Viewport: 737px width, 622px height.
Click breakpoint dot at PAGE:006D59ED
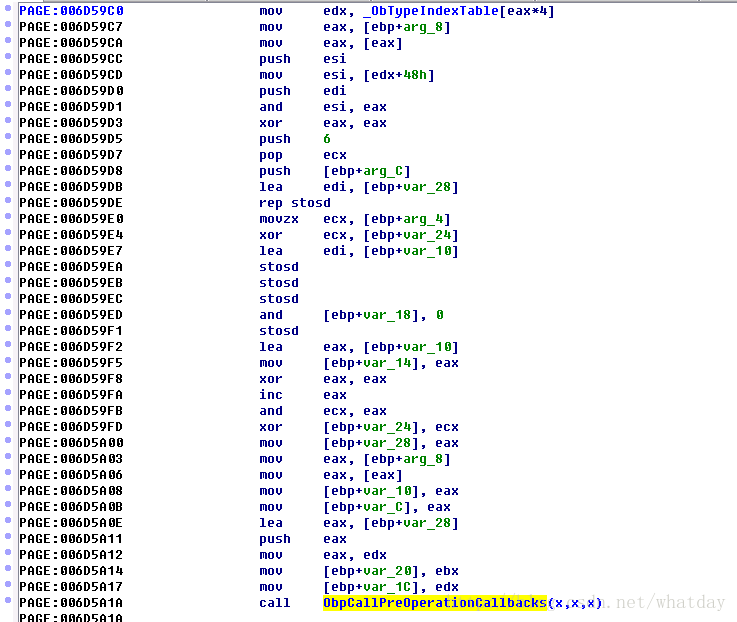8,312
